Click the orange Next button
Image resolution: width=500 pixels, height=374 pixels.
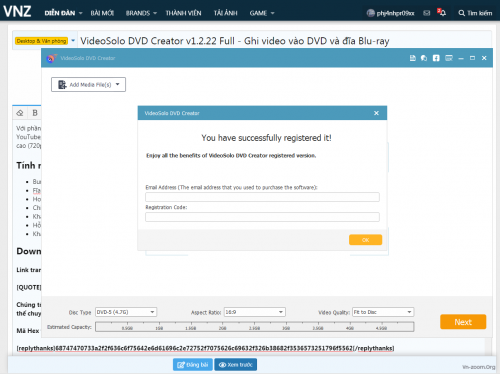[463, 322]
